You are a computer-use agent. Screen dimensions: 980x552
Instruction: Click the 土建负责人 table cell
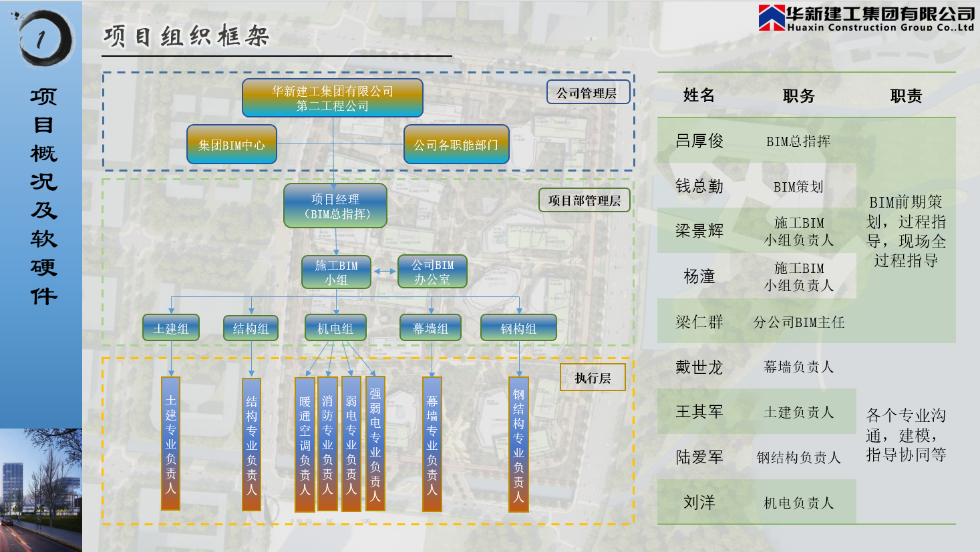pyautogui.click(x=799, y=412)
